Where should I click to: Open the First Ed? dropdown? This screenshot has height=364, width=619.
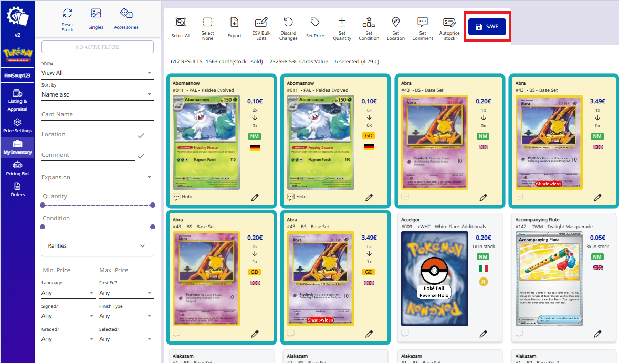click(127, 293)
